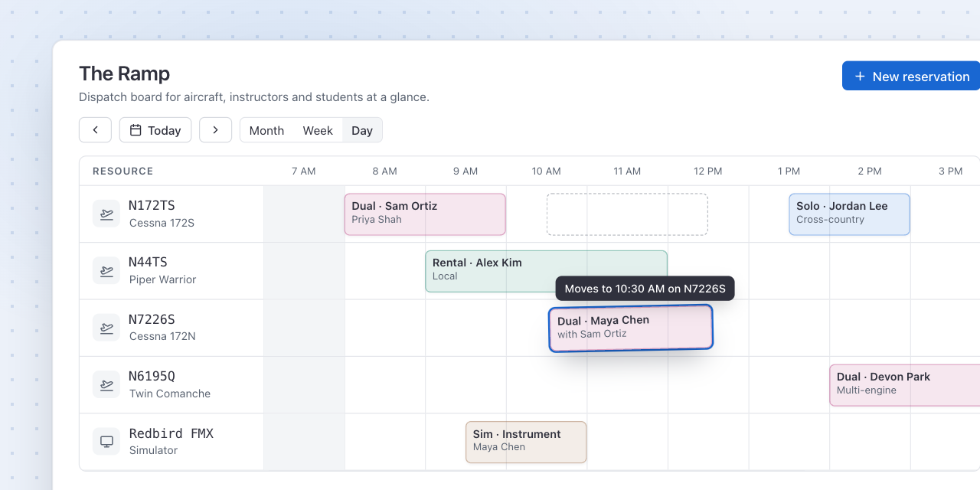980x490 pixels.
Task: Click the plus icon in New reservation
Action: click(860, 77)
